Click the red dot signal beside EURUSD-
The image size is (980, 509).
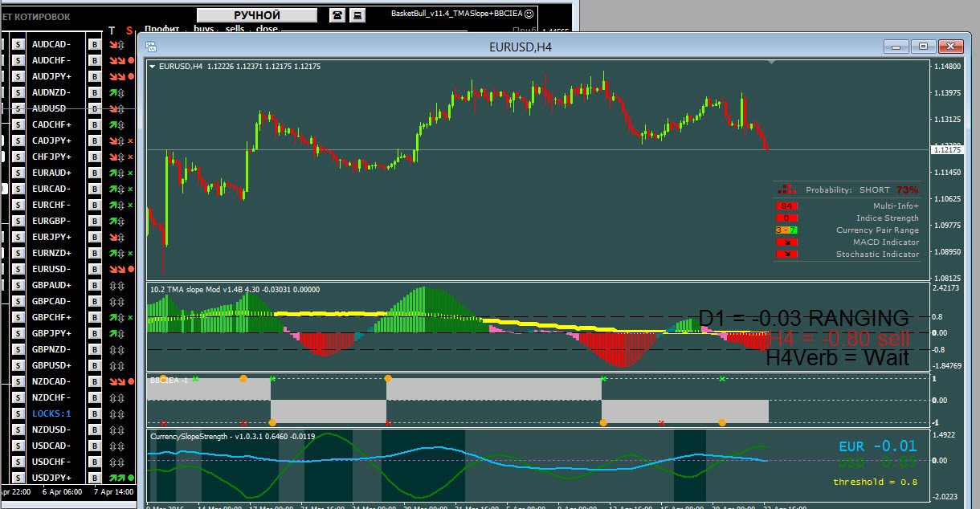[x=130, y=269]
